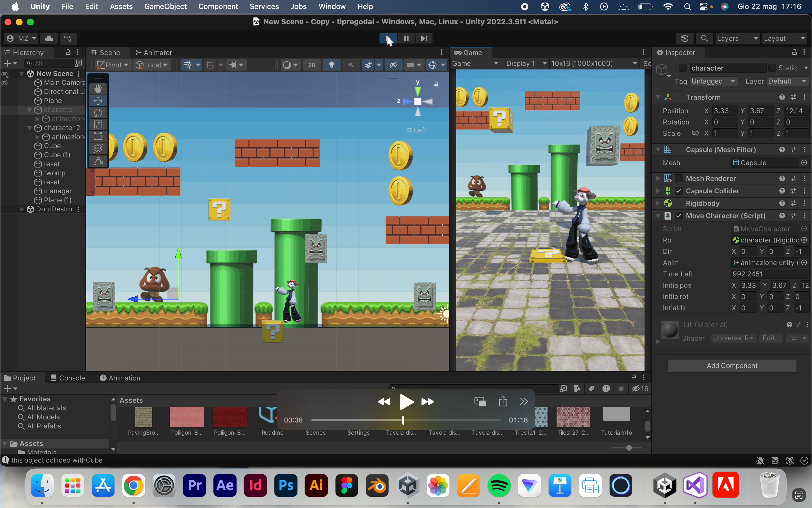
Task: Click the overlay share icon
Action: click(503, 401)
